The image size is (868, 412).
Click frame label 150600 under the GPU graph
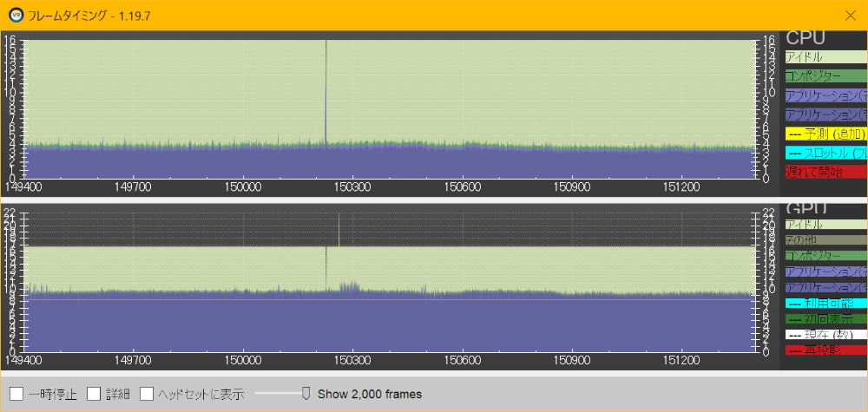pos(463,360)
